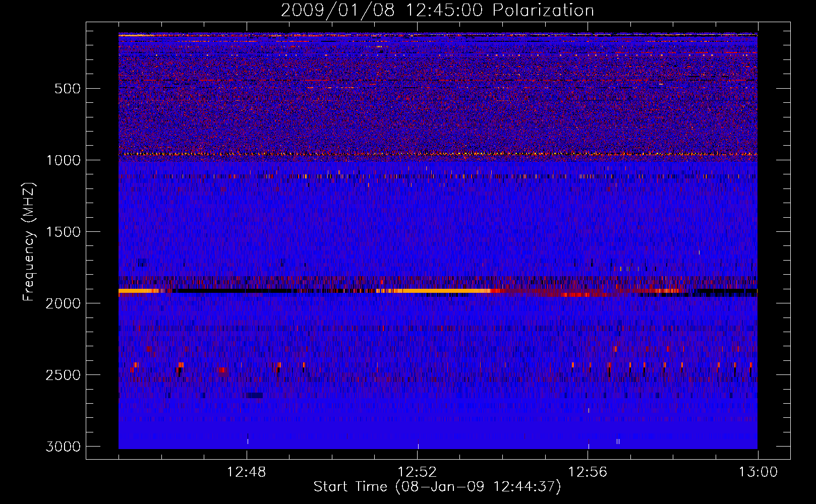
Task: Click the 12:52 time tick label
Action: click(x=417, y=472)
